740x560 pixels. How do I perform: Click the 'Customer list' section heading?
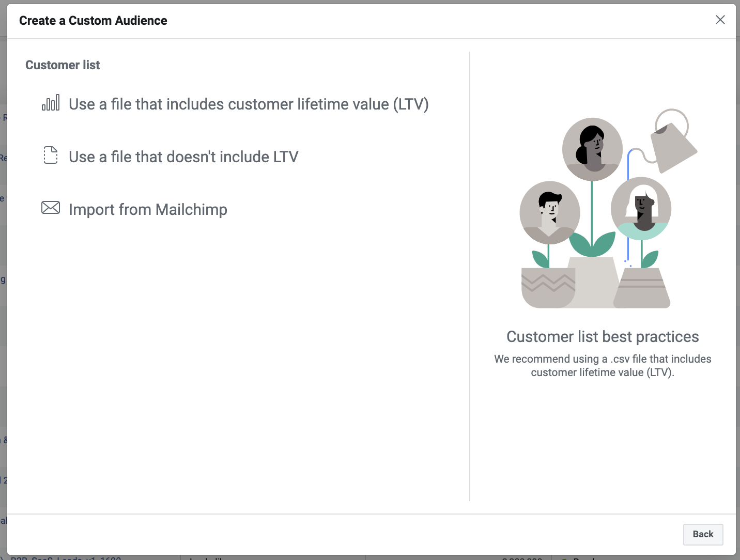click(x=63, y=65)
